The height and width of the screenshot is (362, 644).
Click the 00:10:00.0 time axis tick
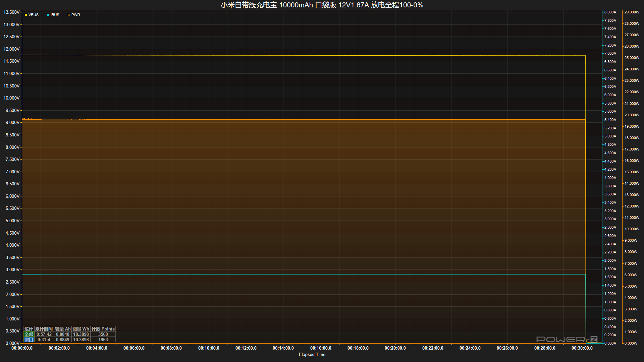[209, 348]
